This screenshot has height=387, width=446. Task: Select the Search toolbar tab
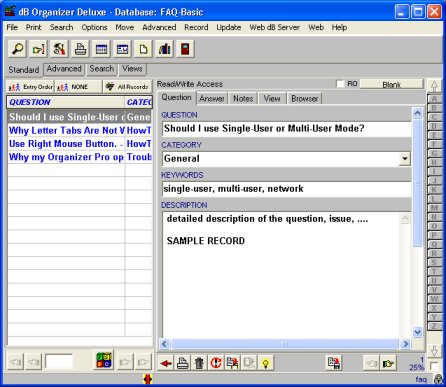pos(102,69)
